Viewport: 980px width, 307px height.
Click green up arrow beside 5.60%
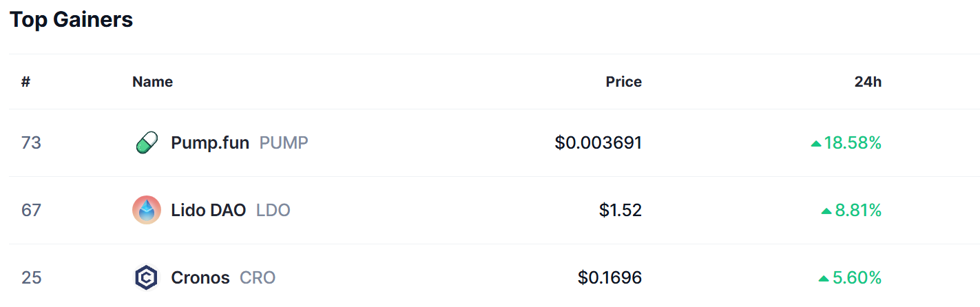[824, 278]
